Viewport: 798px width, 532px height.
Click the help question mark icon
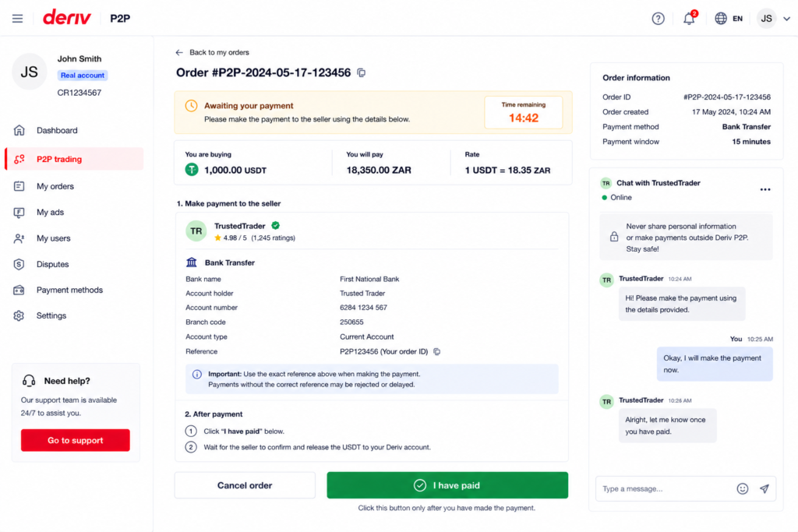[658, 19]
